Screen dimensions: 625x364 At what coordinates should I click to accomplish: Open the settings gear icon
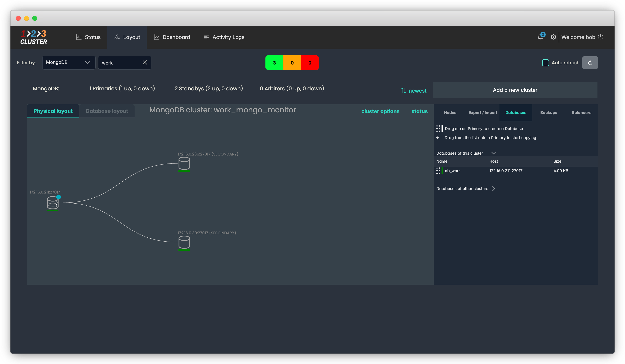pyautogui.click(x=553, y=37)
